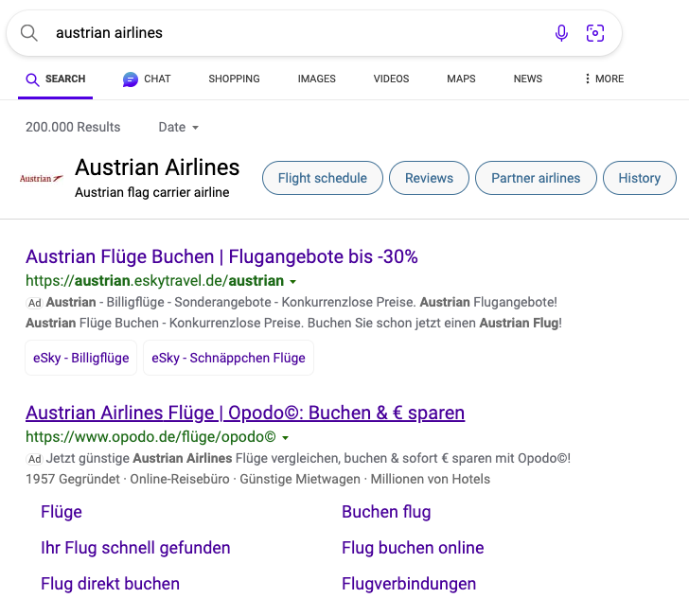Open the Flüge sitelink
This screenshot has height=616, width=689.
point(62,512)
